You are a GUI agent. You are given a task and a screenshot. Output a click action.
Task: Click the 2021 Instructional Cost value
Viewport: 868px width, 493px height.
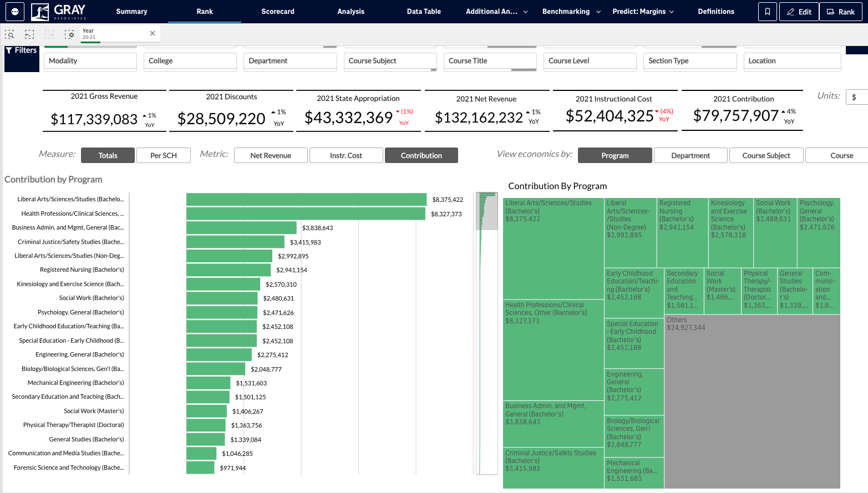610,116
